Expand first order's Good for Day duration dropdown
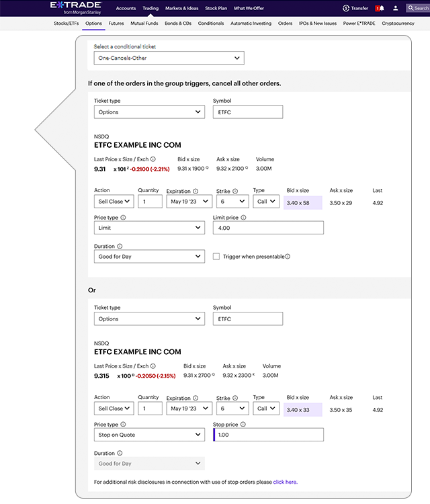Screen dimensions: 430x504 coord(149,256)
